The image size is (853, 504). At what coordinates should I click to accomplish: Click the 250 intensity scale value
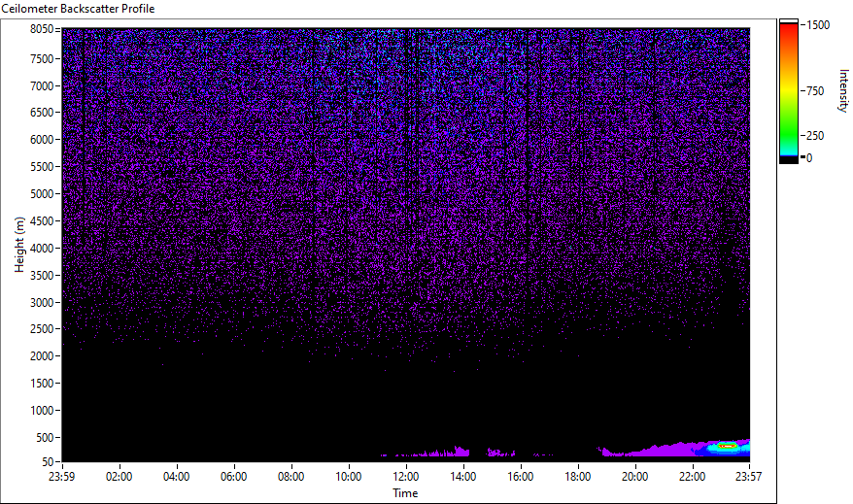point(815,136)
